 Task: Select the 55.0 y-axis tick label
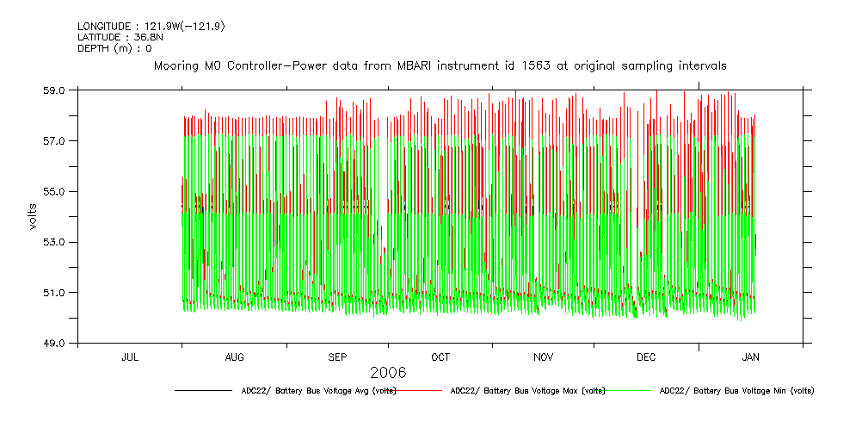[55, 191]
